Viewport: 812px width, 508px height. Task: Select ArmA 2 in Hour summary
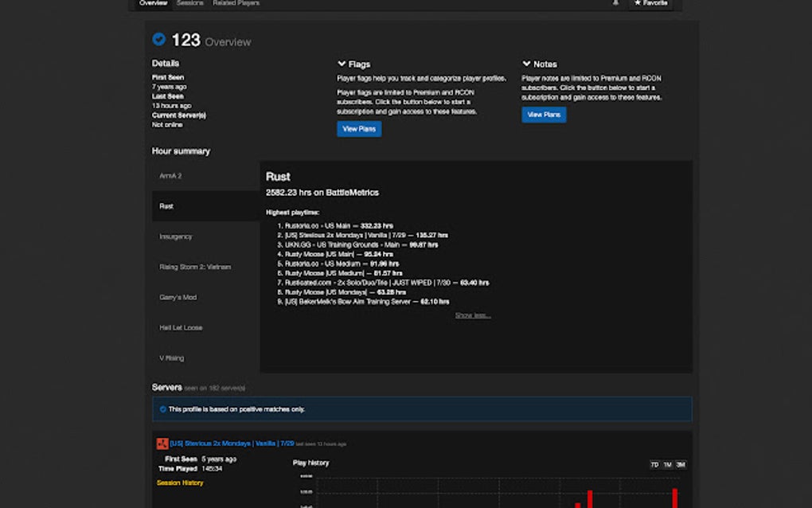(170, 175)
